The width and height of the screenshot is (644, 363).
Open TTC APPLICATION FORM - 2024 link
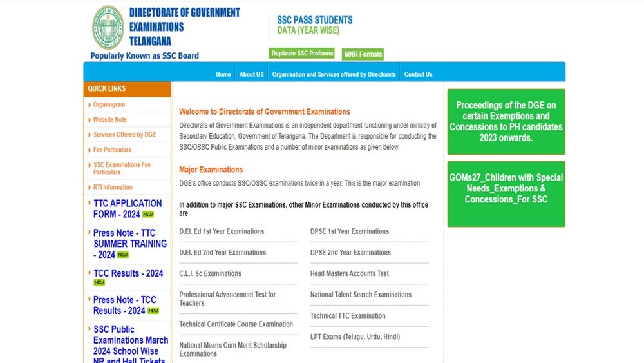click(x=128, y=209)
